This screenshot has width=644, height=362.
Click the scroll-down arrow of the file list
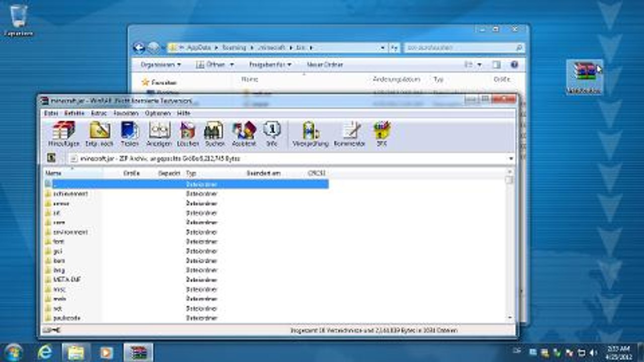pos(509,318)
